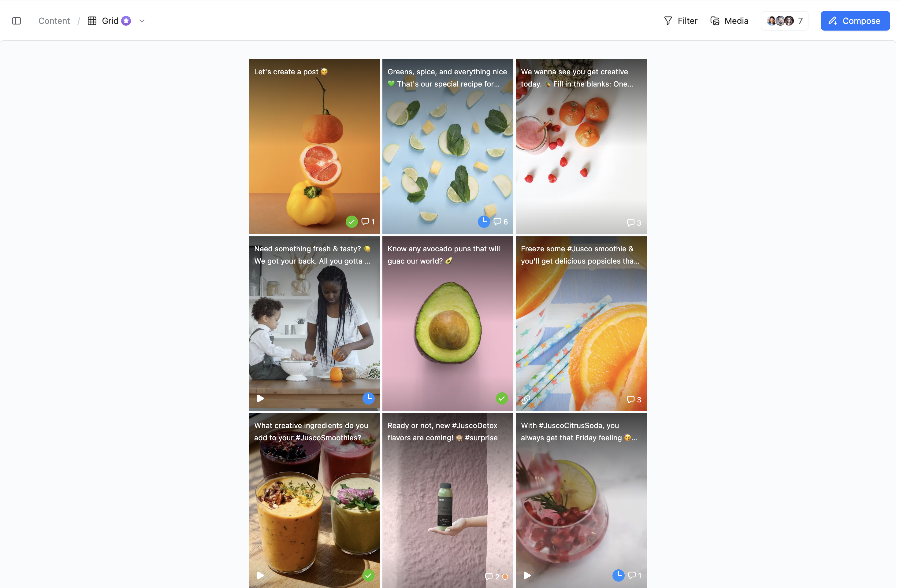Click the Compose button
Screen dimensions: 900x588
pos(855,21)
